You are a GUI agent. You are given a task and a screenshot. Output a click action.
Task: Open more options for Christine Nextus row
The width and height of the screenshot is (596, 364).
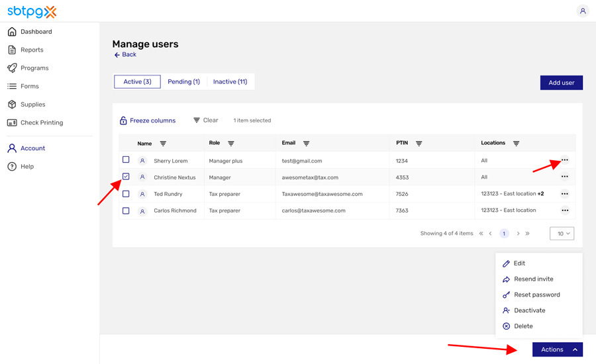[564, 176]
